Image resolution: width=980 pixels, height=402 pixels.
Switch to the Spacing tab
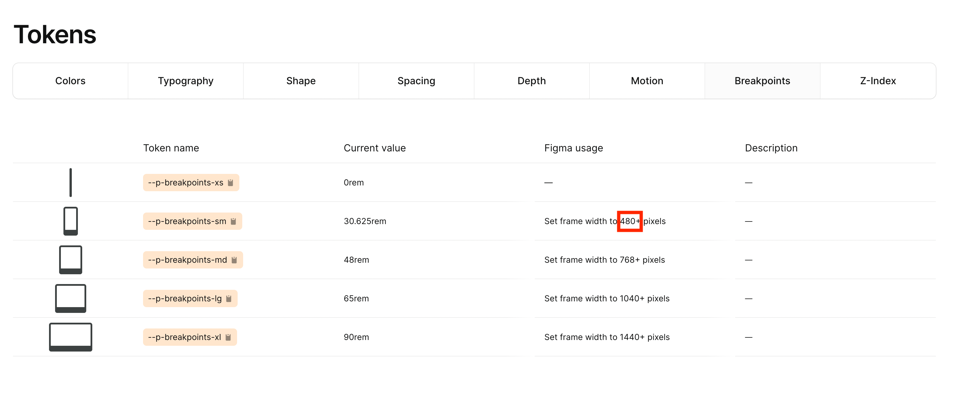(416, 81)
